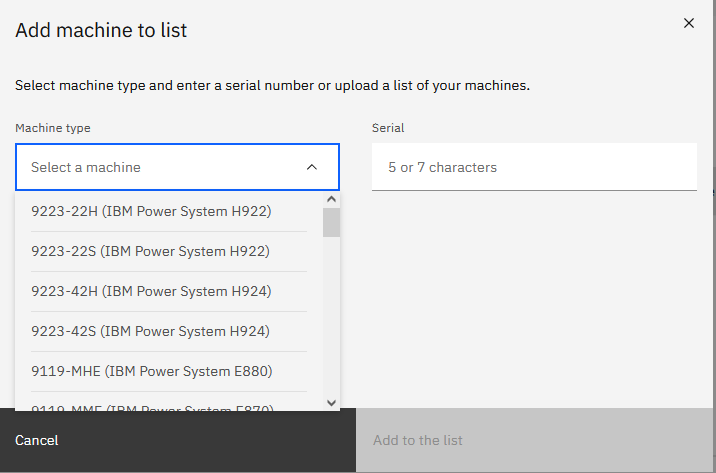The image size is (716, 473).
Task: Click the list scrollbar down arrow
Action: (x=332, y=402)
